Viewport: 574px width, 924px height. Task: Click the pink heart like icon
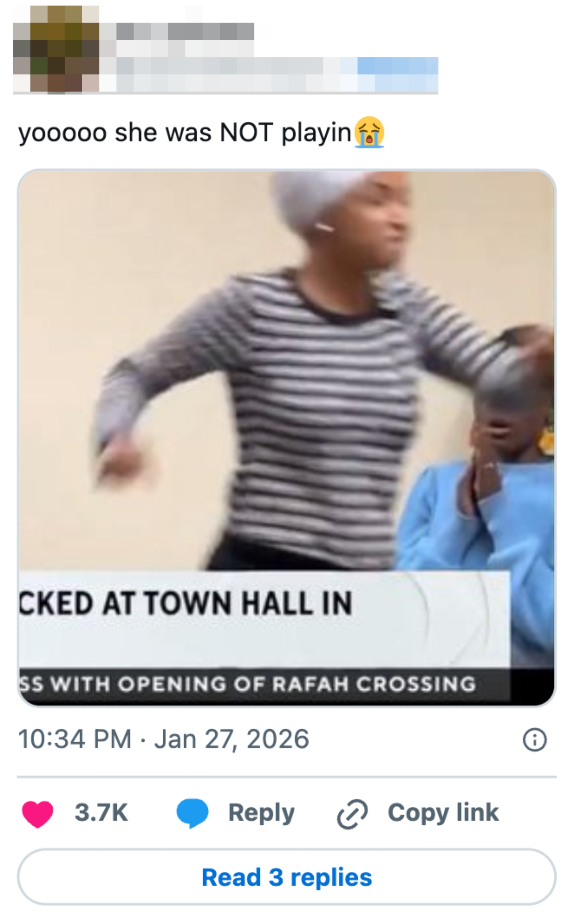38,813
